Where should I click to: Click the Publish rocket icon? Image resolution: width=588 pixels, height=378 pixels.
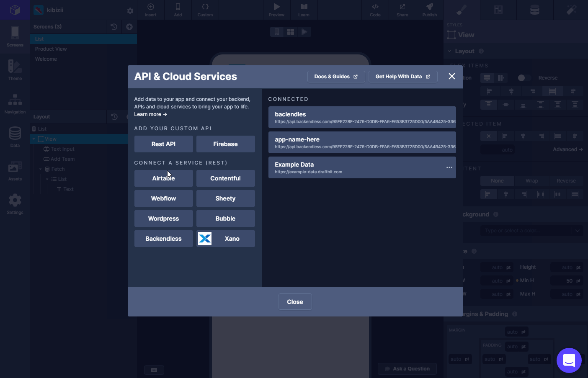coord(430,10)
